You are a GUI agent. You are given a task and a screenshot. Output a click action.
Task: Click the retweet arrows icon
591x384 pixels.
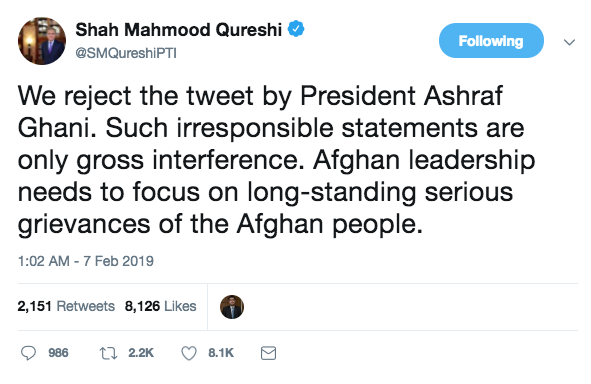click(109, 353)
